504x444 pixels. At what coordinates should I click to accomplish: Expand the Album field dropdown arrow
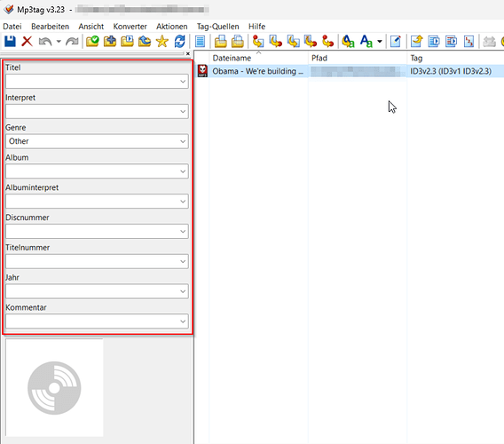pos(183,171)
